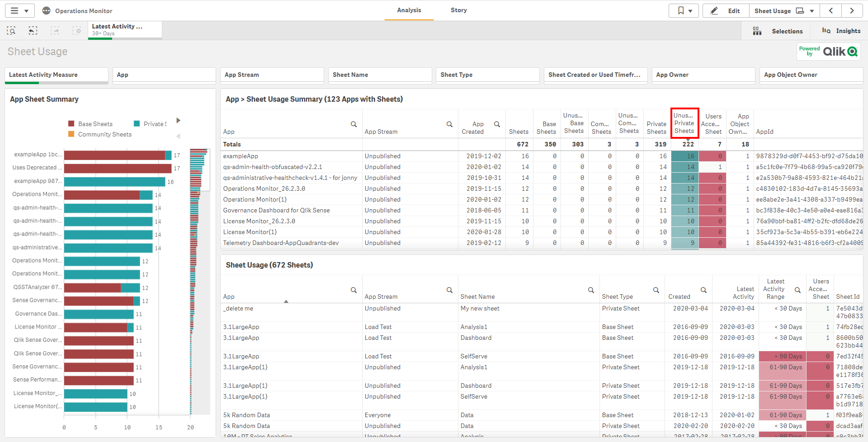This screenshot has height=442, width=868.
Task: Select the Unused Private Sheets column header
Action: (x=684, y=123)
